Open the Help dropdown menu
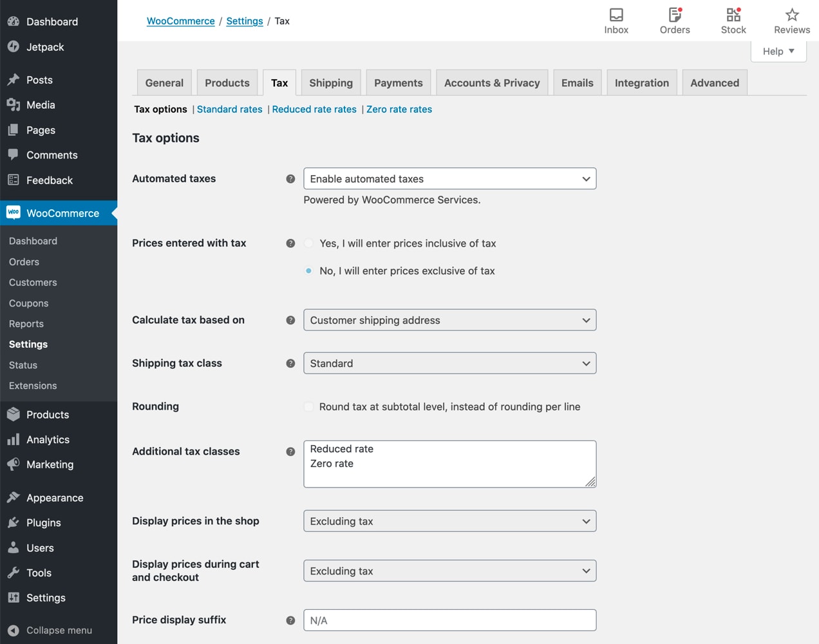Viewport: 819px width, 644px height. (778, 51)
